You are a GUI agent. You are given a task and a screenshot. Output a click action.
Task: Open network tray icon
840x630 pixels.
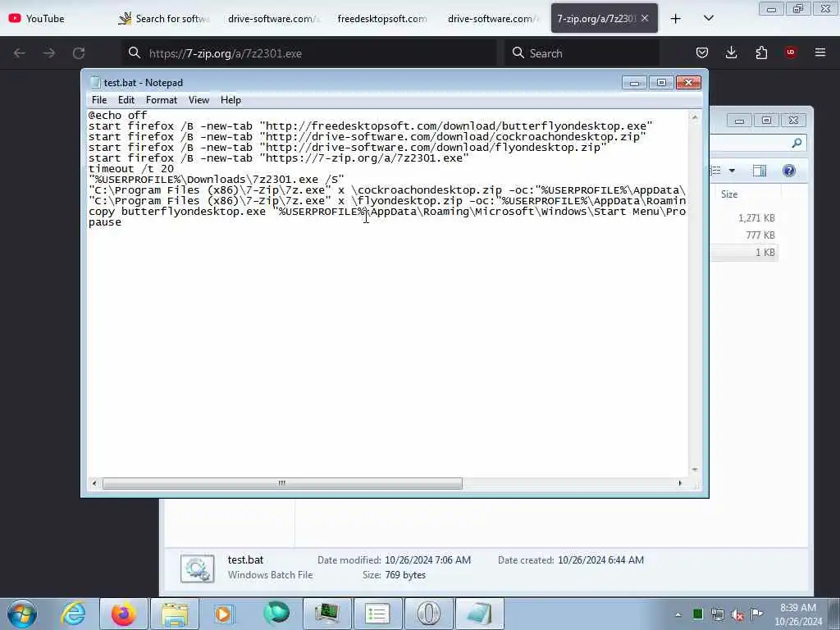[x=717, y=614]
